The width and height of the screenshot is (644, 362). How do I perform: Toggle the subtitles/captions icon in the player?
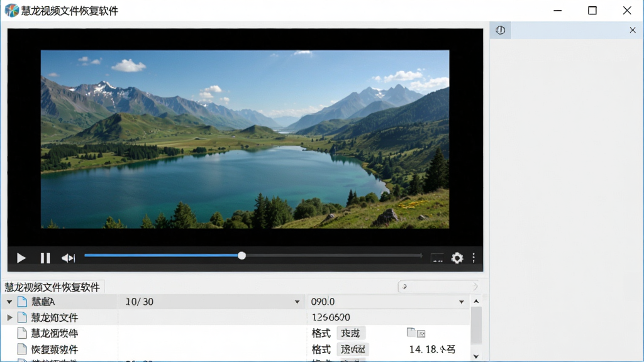(x=438, y=258)
